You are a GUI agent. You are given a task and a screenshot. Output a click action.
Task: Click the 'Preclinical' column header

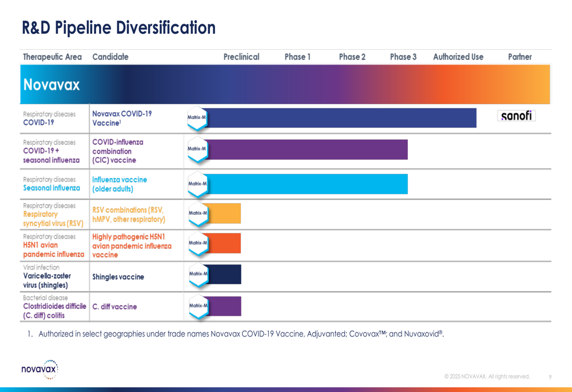point(241,57)
